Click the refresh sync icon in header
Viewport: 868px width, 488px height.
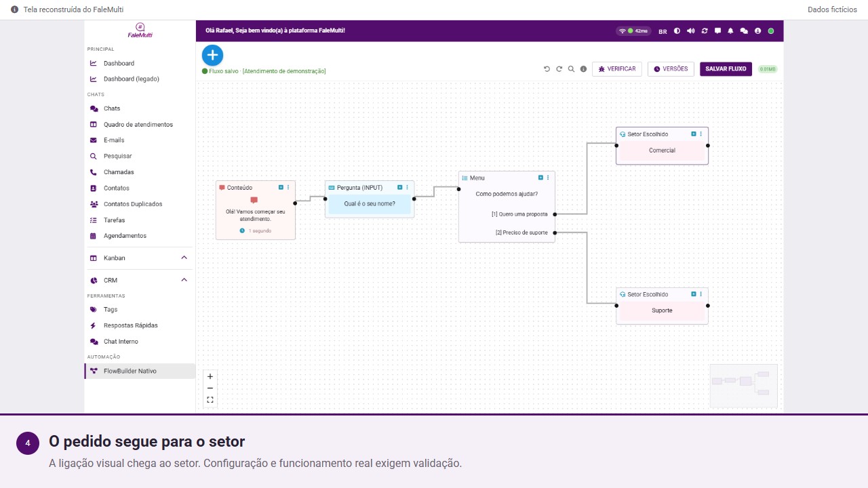[705, 31]
